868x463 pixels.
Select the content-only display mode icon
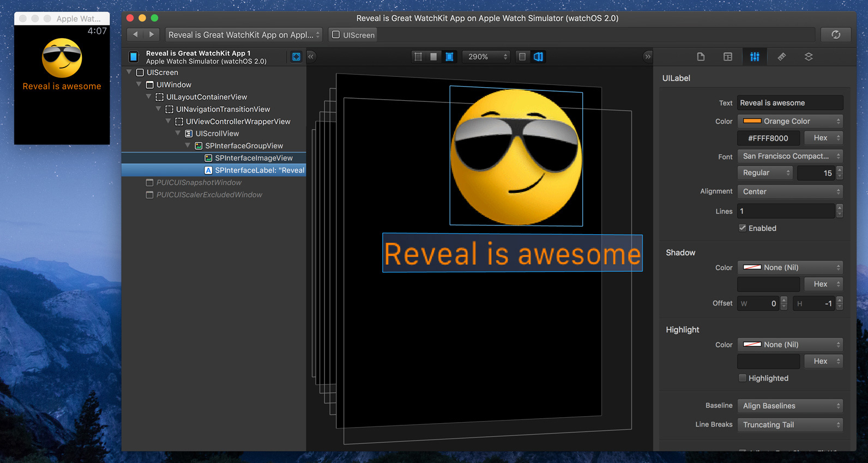433,57
